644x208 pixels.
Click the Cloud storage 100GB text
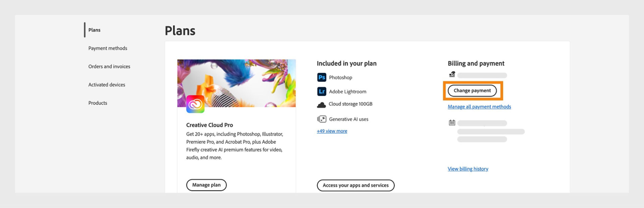[x=351, y=104]
